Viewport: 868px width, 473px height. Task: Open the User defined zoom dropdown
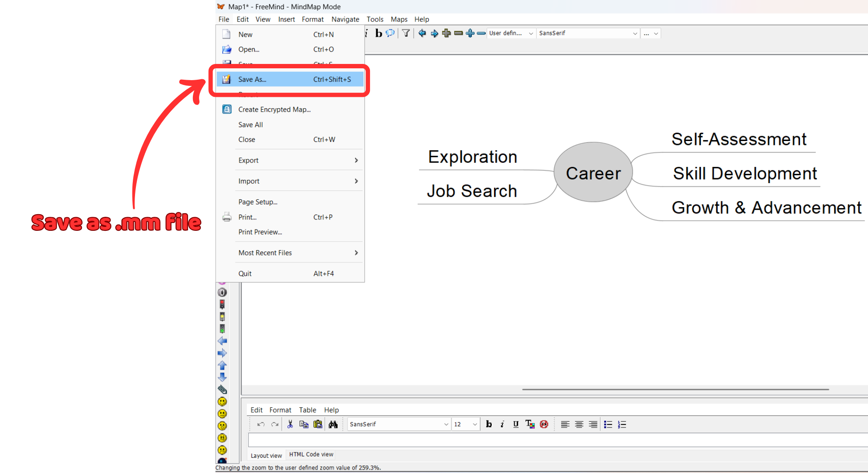pyautogui.click(x=511, y=33)
